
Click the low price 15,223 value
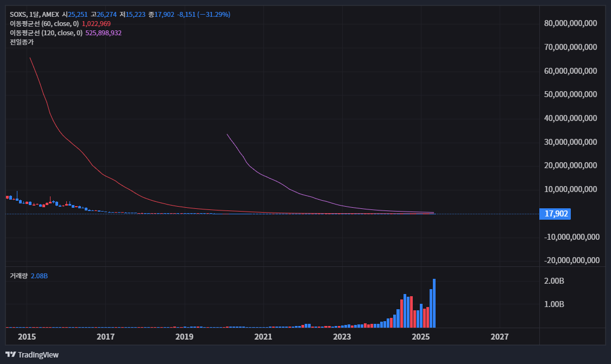[x=136, y=15]
